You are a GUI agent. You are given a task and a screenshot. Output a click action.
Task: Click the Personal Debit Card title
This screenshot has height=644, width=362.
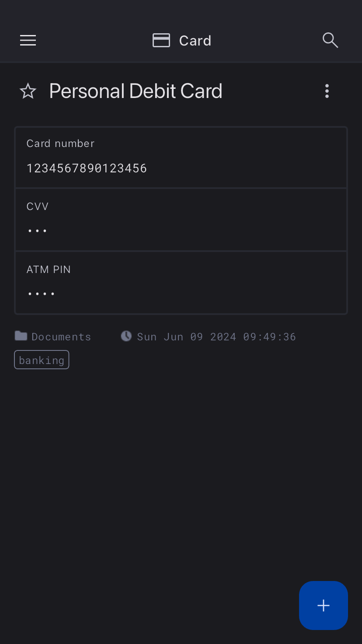pos(136,91)
